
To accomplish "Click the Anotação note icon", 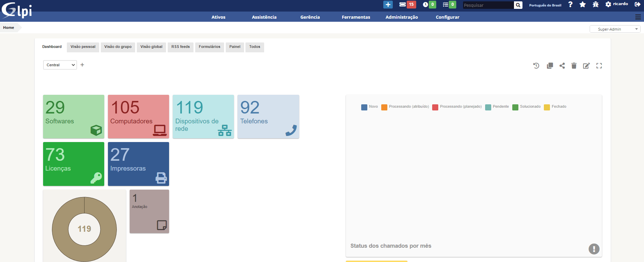I will (x=162, y=225).
